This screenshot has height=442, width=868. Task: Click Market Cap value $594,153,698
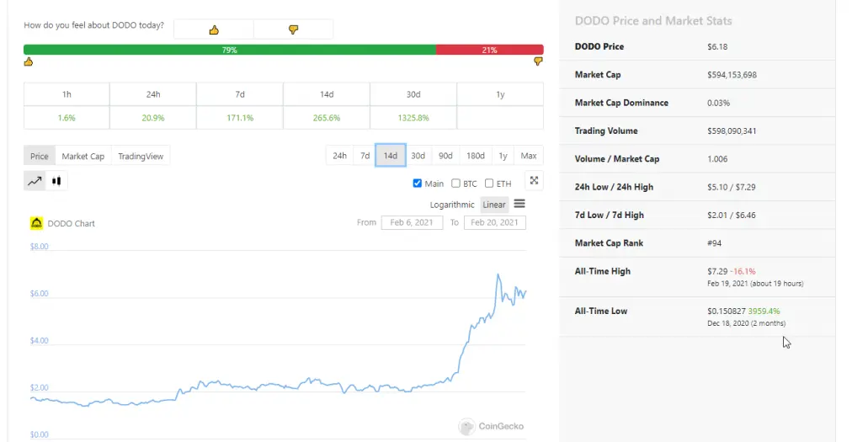[732, 75]
